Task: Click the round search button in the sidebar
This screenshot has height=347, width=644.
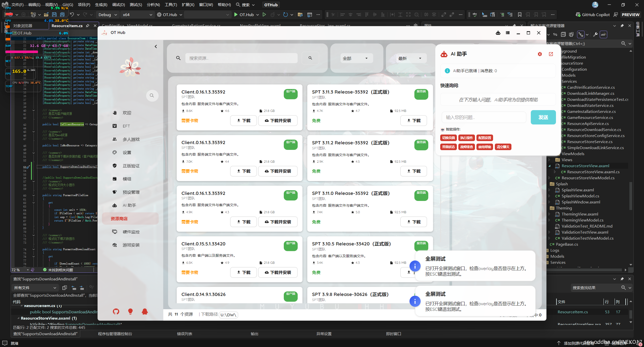Action: click(x=152, y=96)
